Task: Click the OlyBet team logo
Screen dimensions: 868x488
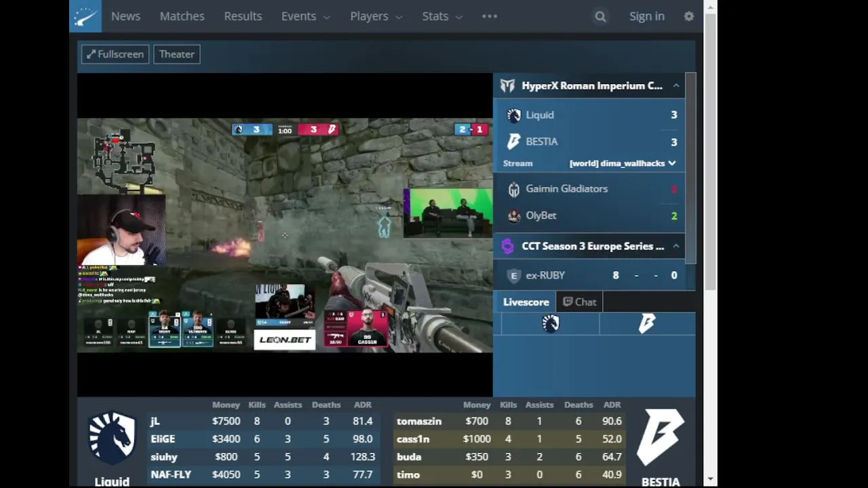Action: (513, 216)
